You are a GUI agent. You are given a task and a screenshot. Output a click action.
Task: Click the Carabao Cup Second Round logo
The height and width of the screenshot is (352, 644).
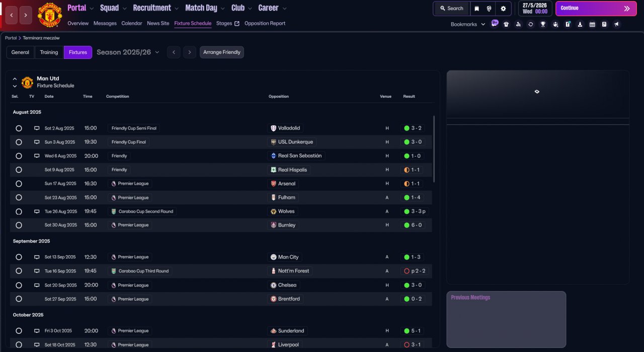pyautogui.click(x=114, y=212)
